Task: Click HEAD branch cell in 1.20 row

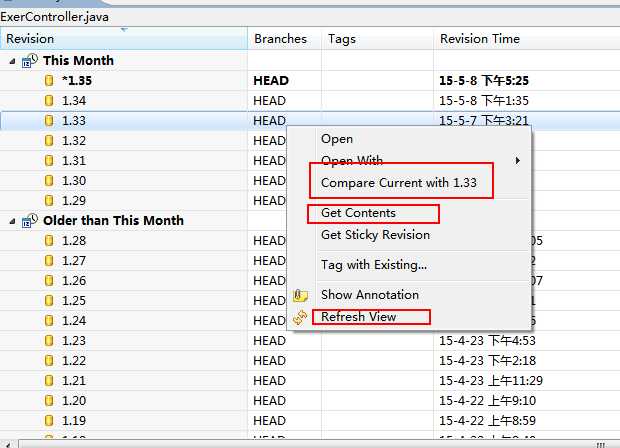Action: click(x=269, y=401)
